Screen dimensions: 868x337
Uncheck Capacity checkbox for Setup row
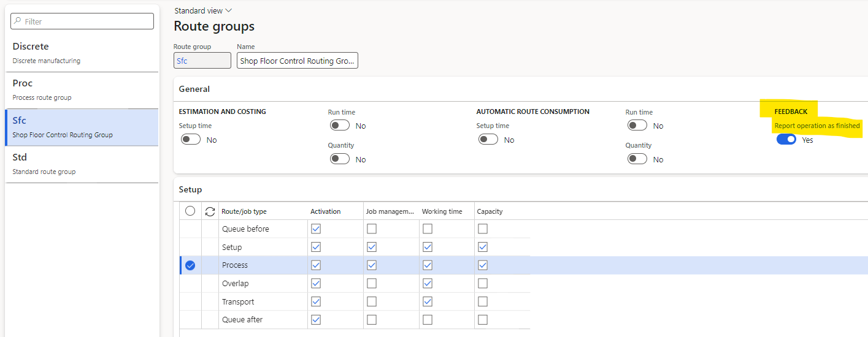[x=483, y=247]
